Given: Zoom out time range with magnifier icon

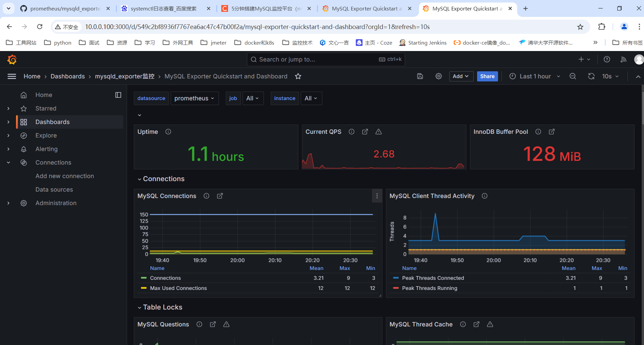Looking at the screenshot, I should (573, 76).
